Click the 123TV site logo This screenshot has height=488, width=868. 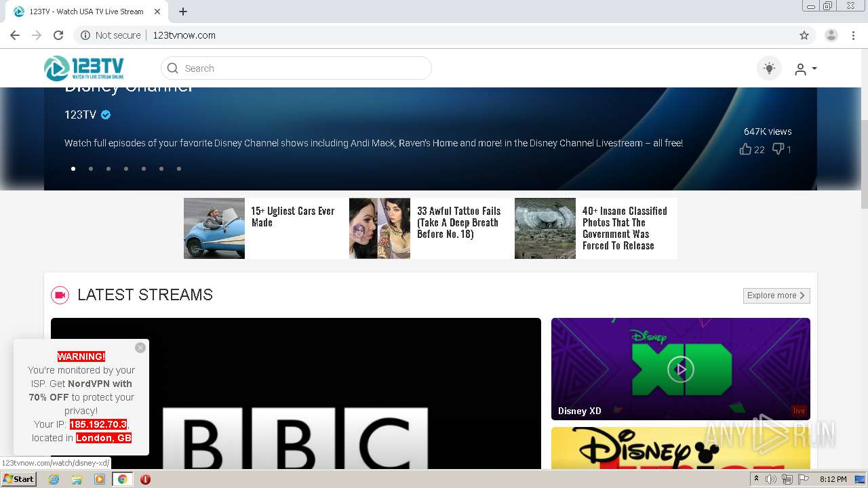84,68
